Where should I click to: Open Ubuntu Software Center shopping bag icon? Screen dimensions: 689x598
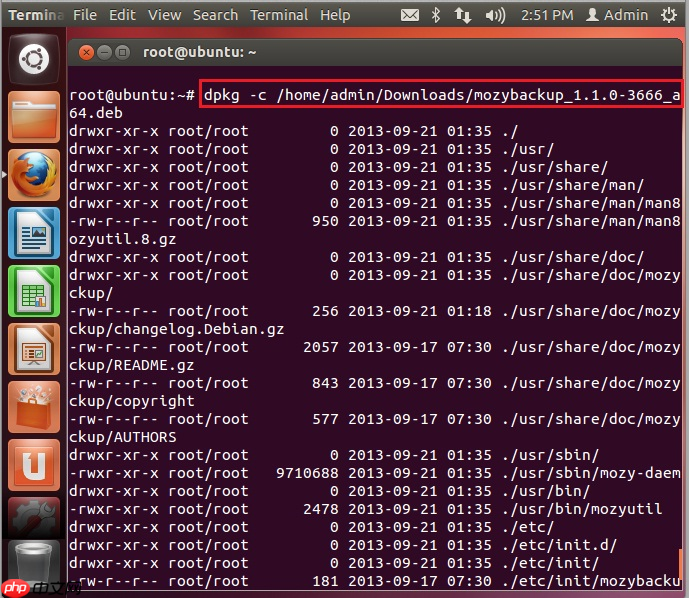(x=34, y=407)
